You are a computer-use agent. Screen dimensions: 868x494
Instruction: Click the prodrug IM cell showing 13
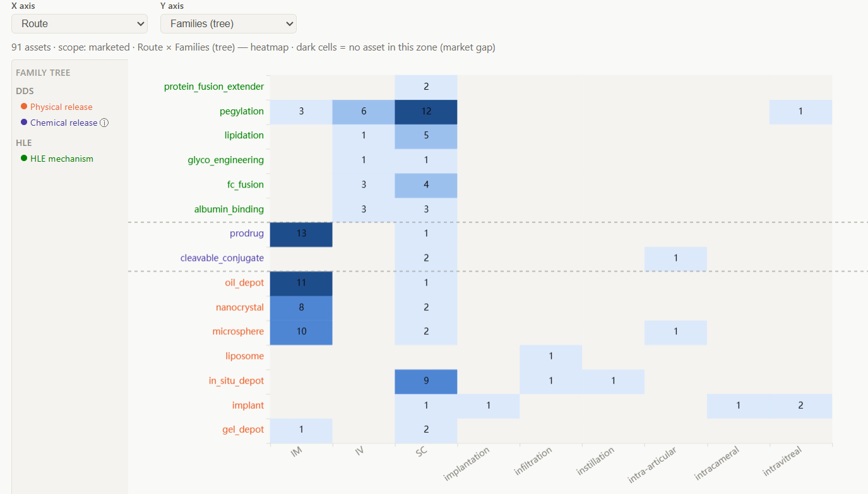coord(301,234)
